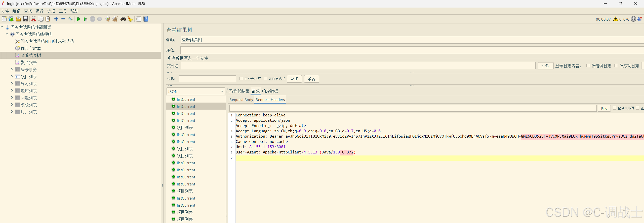The image size is (644, 223).
Task: Toggle 区分大小写 checkbox next to Find button
Action: (x=615, y=108)
